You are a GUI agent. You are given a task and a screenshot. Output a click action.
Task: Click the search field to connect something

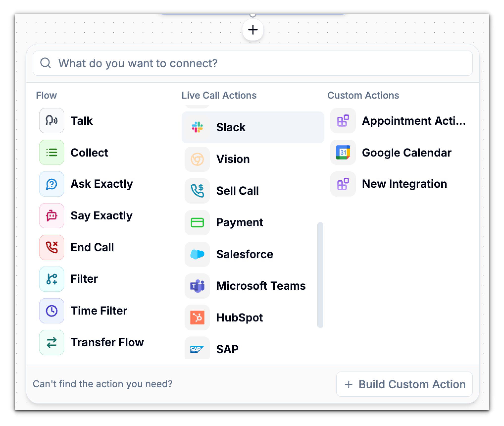pyautogui.click(x=252, y=63)
